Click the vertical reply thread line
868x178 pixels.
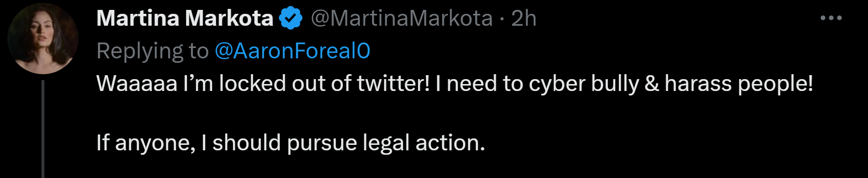click(x=43, y=129)
